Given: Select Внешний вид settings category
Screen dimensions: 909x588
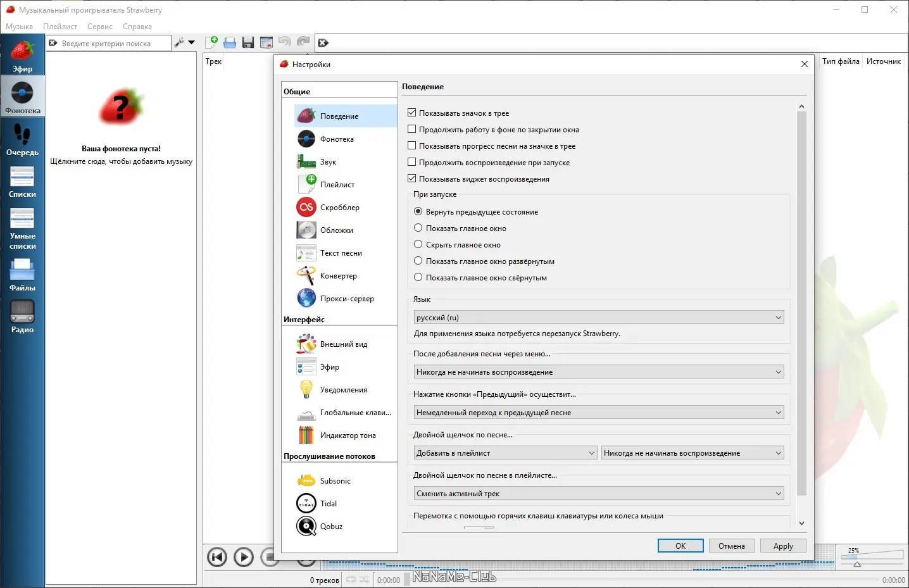Looking at the screenshot, I should tap(346, 344).
